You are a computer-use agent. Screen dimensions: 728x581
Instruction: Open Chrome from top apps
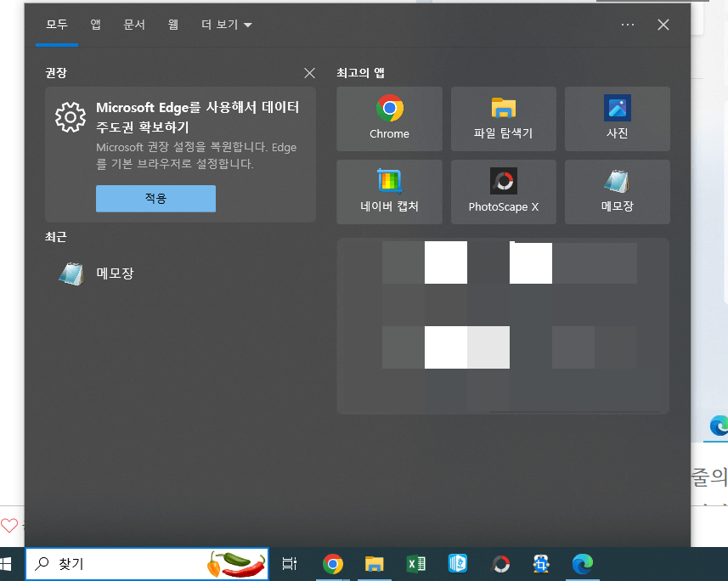[389, 119]
